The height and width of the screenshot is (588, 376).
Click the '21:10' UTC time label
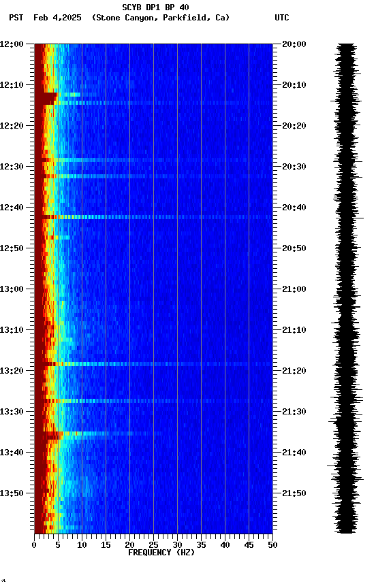294,330
